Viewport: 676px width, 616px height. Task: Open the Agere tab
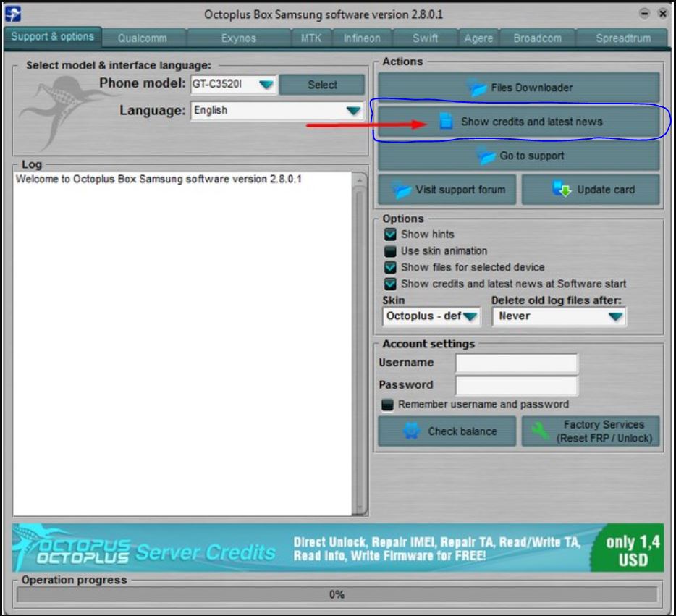(478, 38)
